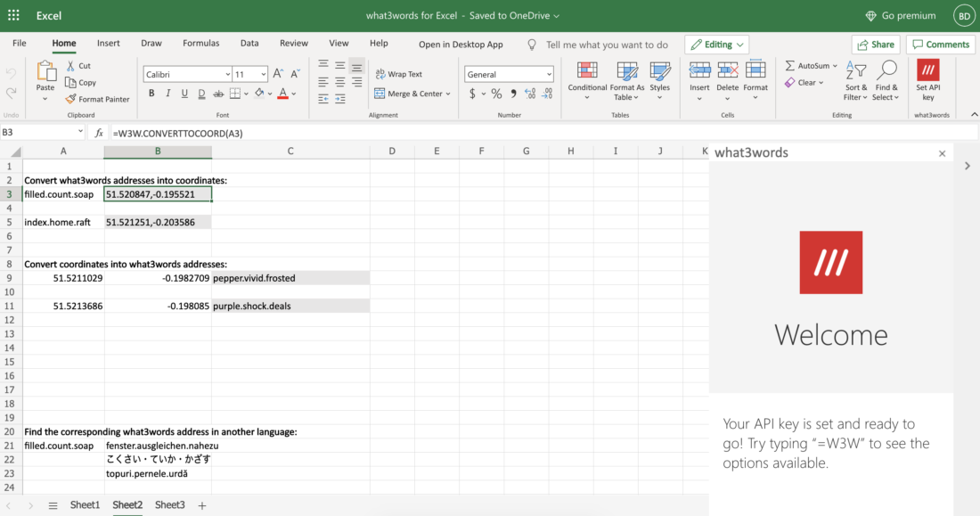Screen dimensions: 980x516
Task: Open the Editing mode dropdown
Action: point(717,45)
